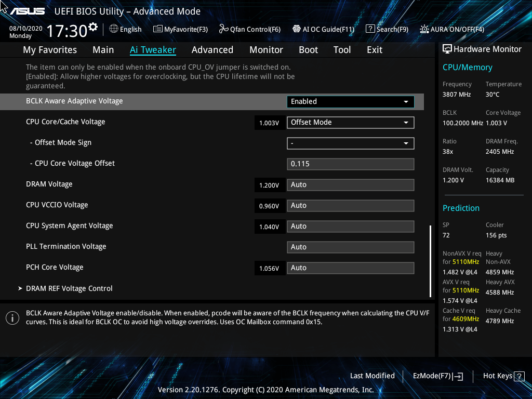532x399 pixels.
Task: Expand DRAM REF Voltage Control submenu
Action: click(x=69, y=288)
